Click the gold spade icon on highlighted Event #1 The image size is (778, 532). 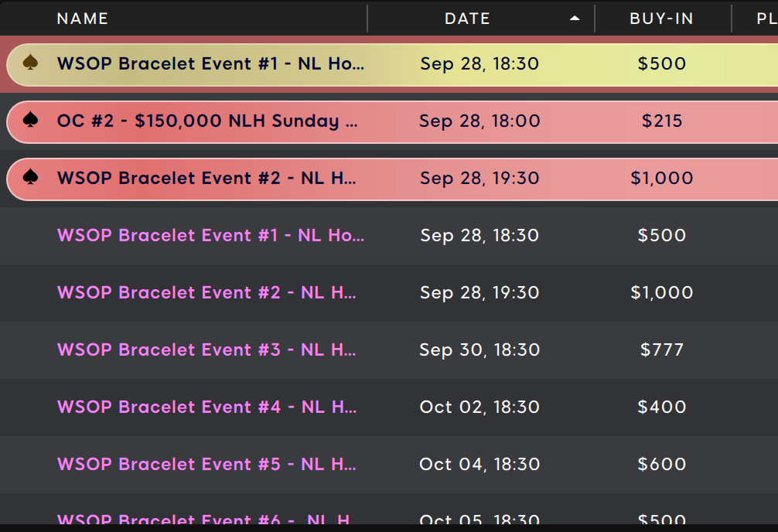(31, 63)
